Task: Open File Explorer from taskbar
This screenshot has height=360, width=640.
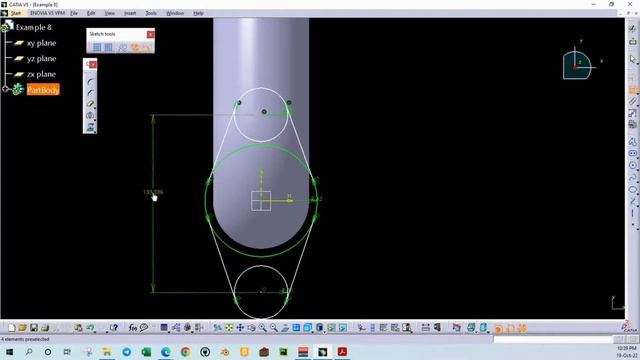Action: tap(107, 352)
